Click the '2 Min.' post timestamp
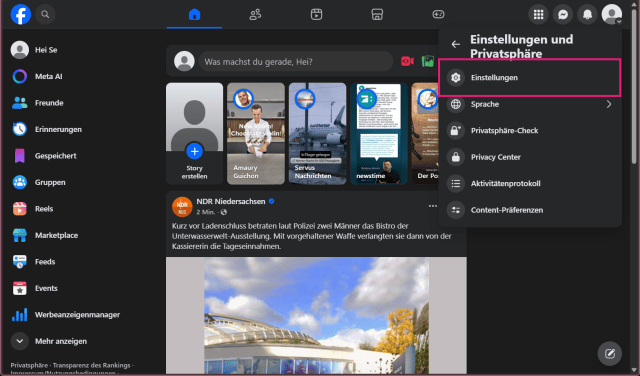The image size is (640, 376). [206, 212]
